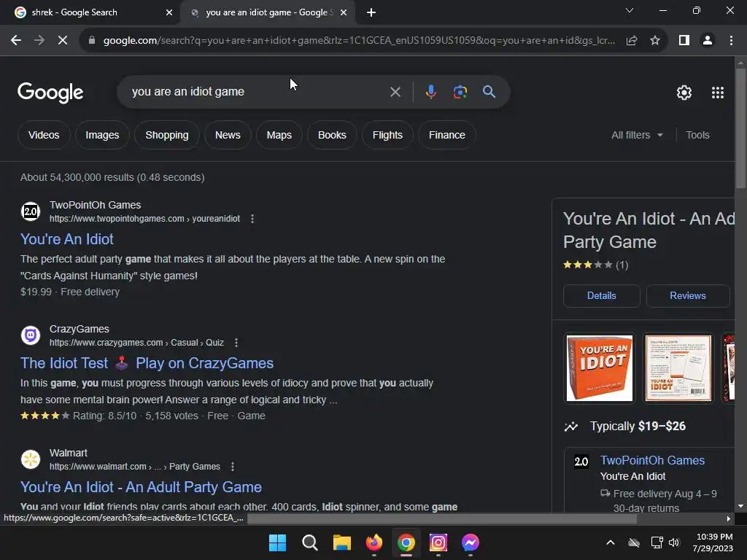Click the Details button in product panel
The height and width of the screenshot is (560, 747).
click(602, 296)
